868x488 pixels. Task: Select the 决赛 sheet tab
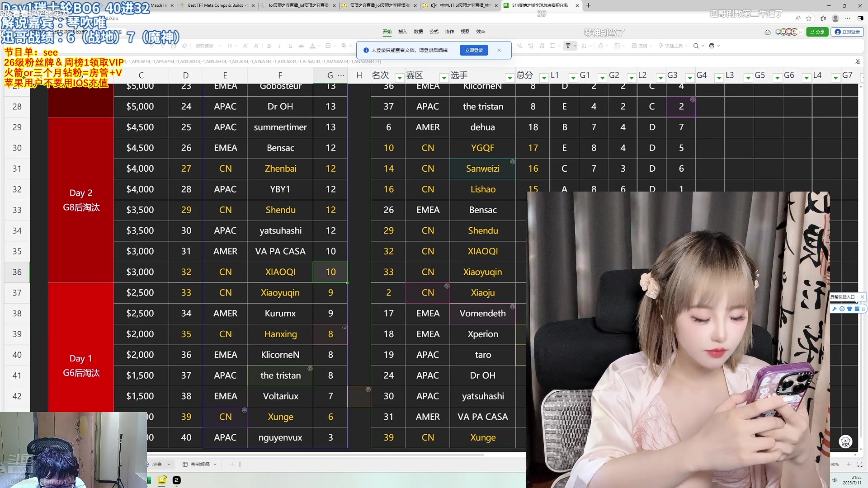coord(157,465)
